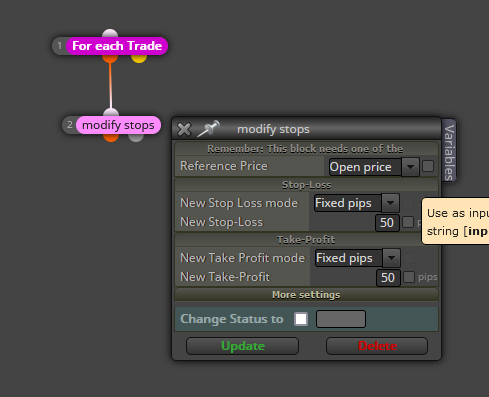Open the Reference Price dropdown

click(x=374, y=167)
